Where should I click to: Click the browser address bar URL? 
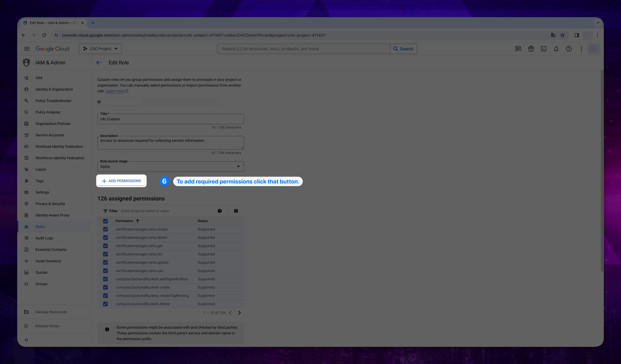click(x=194, y=35)
